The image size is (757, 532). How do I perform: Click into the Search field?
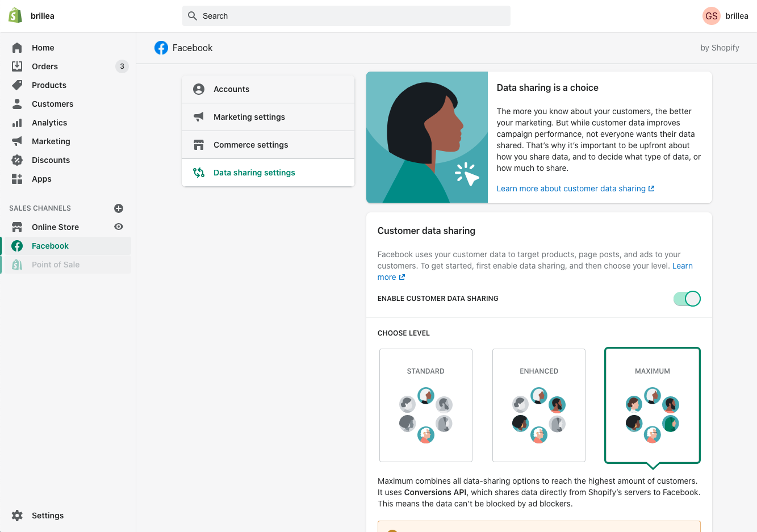[346, 16]
